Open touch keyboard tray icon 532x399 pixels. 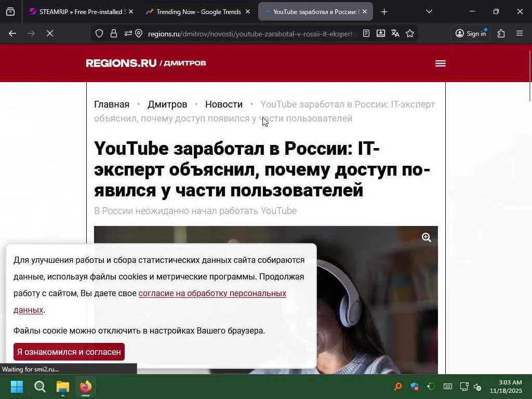(x=447, y=387)
